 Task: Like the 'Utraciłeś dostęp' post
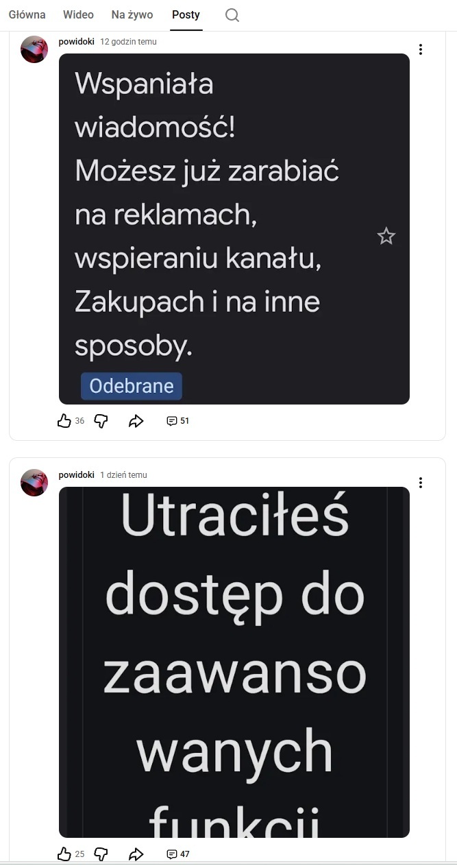64,854
